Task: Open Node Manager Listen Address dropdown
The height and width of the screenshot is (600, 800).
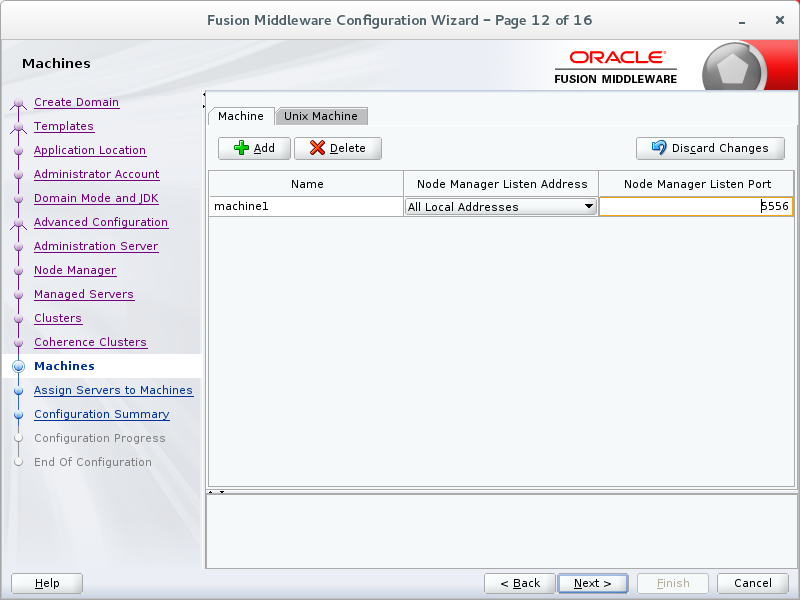Action: [589, 207]
